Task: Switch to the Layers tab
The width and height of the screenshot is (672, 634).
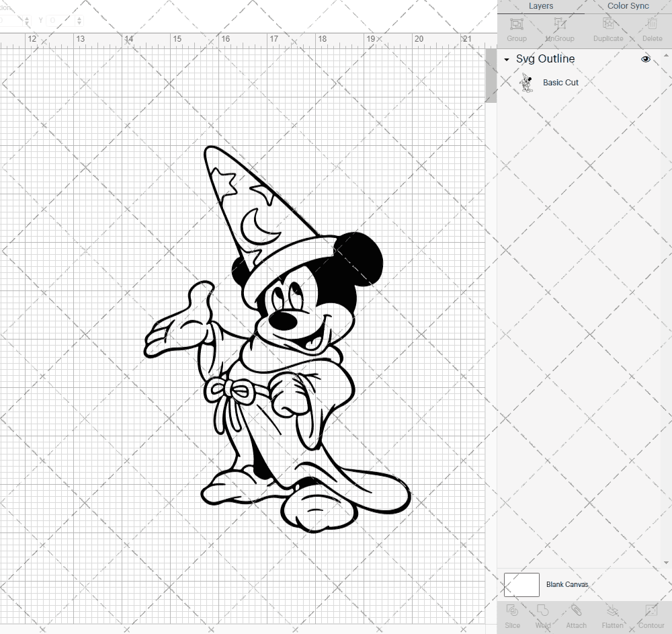Action: 541,6
